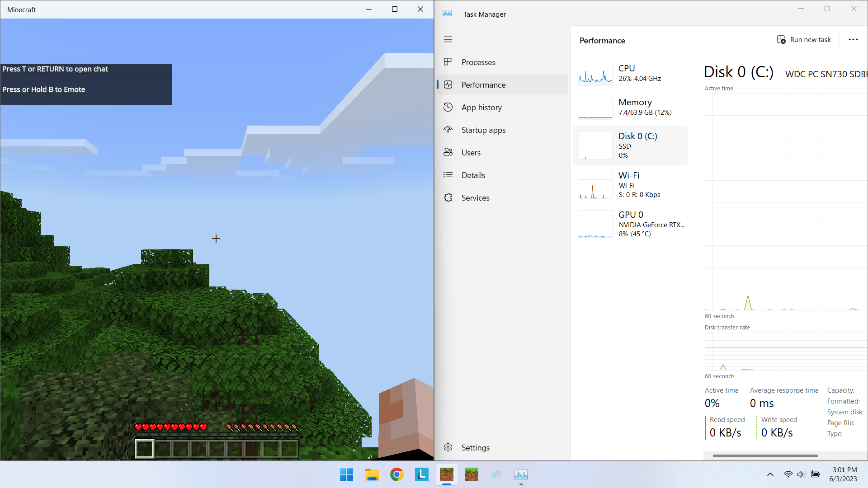This screenshot has height=488, width=868.
Task: Click the App history clock icon
Action: coord(448,107)
